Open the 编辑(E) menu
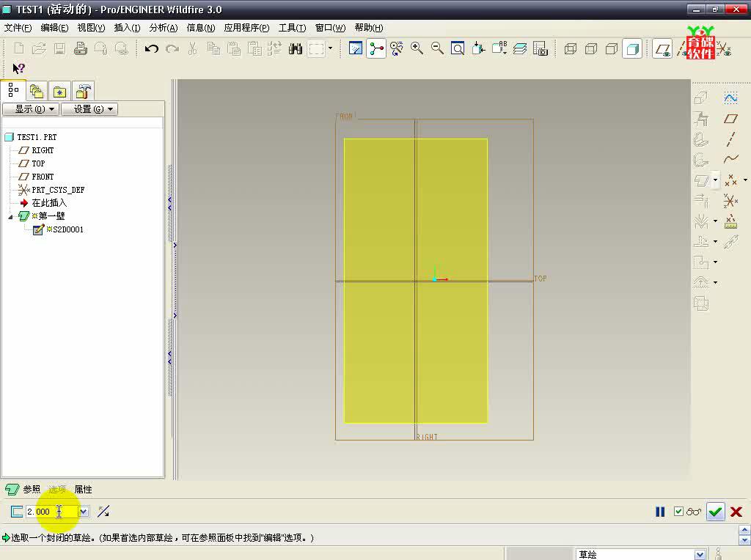The image size is (751, 560). [54, 28]
